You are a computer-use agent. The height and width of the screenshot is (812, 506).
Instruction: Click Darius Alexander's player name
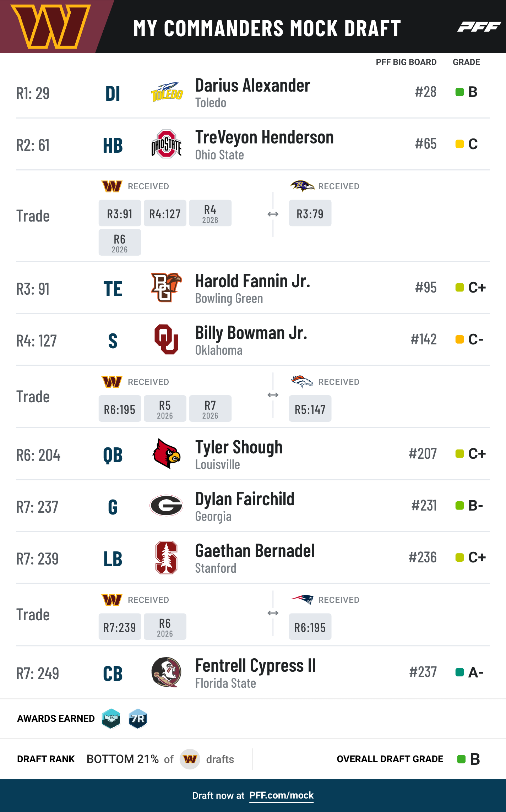(x=253, y=86)
